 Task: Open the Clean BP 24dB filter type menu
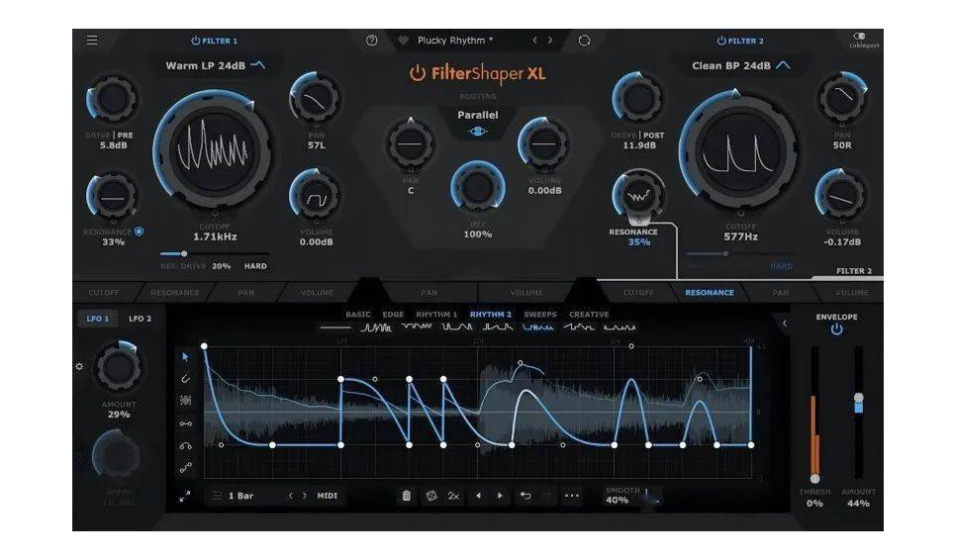coord(741,65)
